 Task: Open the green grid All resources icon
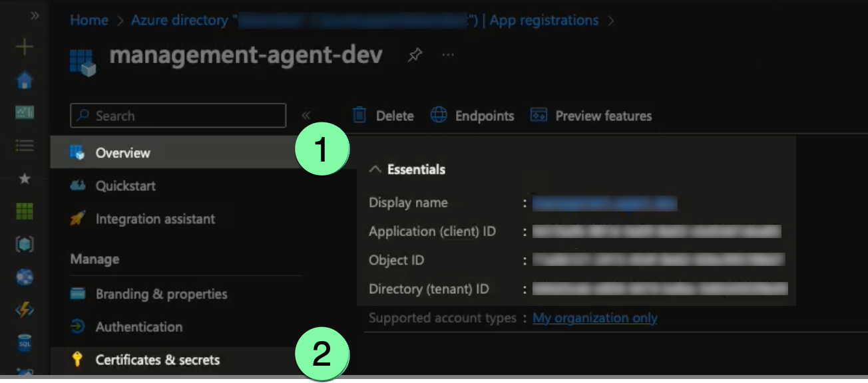[24, 211]
